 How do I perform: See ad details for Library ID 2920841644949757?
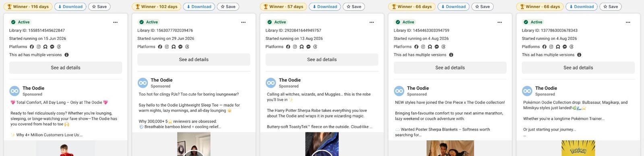322,60
